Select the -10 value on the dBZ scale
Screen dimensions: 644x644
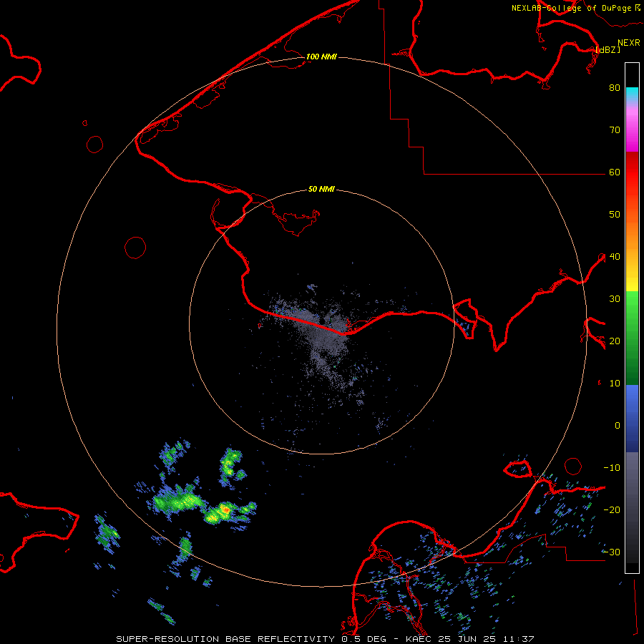(x=612, y=468)
